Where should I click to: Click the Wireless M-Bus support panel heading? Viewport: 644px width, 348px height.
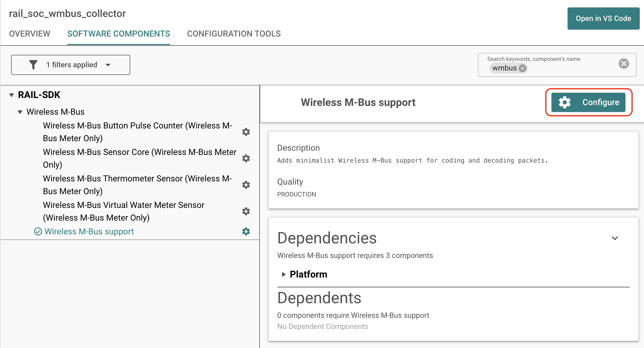pos(358,102)
